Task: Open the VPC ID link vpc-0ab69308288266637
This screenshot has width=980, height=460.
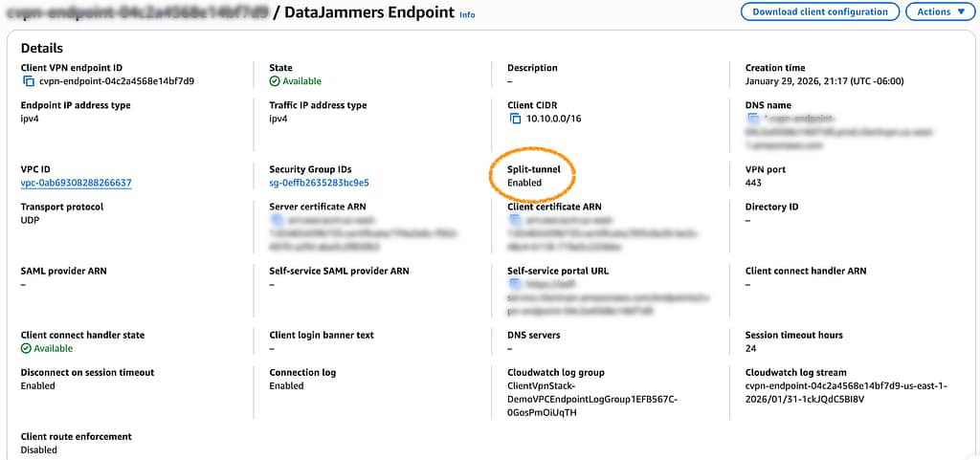Action: coord(76,183)
